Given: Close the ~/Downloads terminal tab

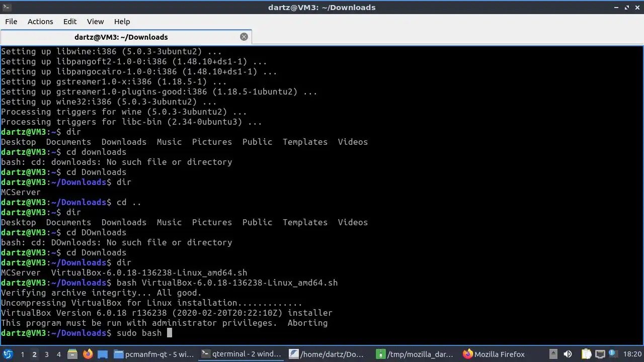Looking at the screenshot, I should (x=244, y=37).
